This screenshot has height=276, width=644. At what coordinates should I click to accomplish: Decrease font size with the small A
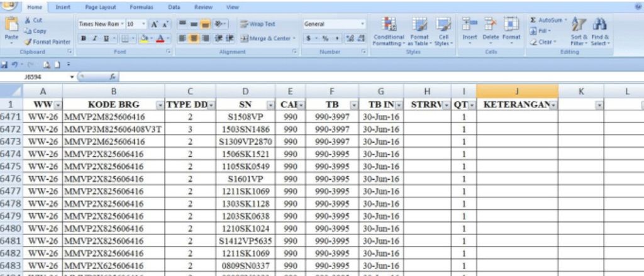tap(165, 25)
